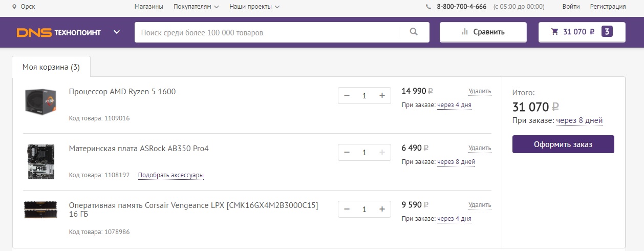644x251 pixels.
Task: Decrease quantity of ASRock AB350 Pro4 motherboard
Action: 347,152
